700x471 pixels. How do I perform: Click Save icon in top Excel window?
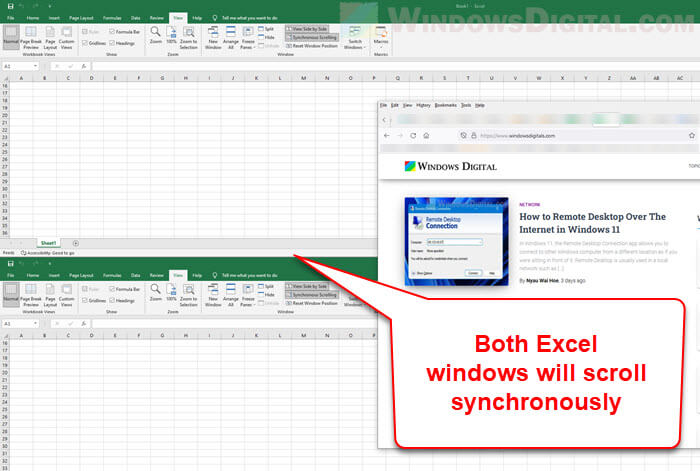coord(10,6)
